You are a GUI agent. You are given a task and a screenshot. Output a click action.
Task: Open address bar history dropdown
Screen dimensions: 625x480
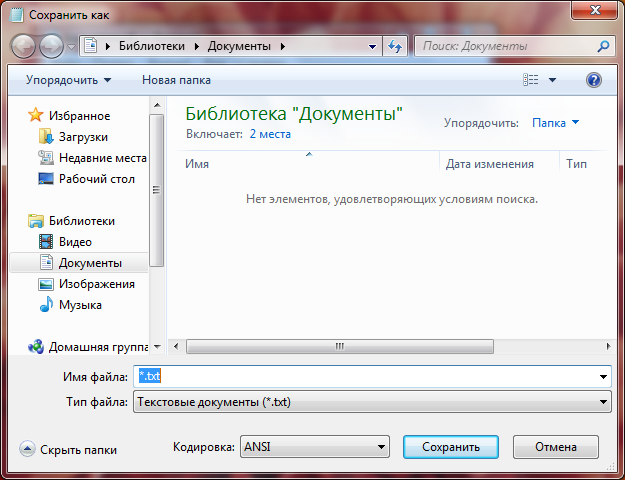372,47
